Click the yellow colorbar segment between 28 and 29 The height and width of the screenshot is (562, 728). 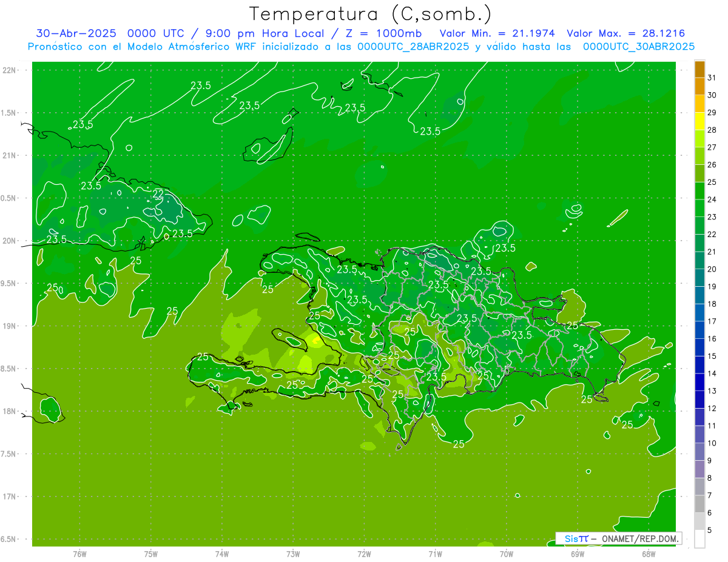(699, 121)
